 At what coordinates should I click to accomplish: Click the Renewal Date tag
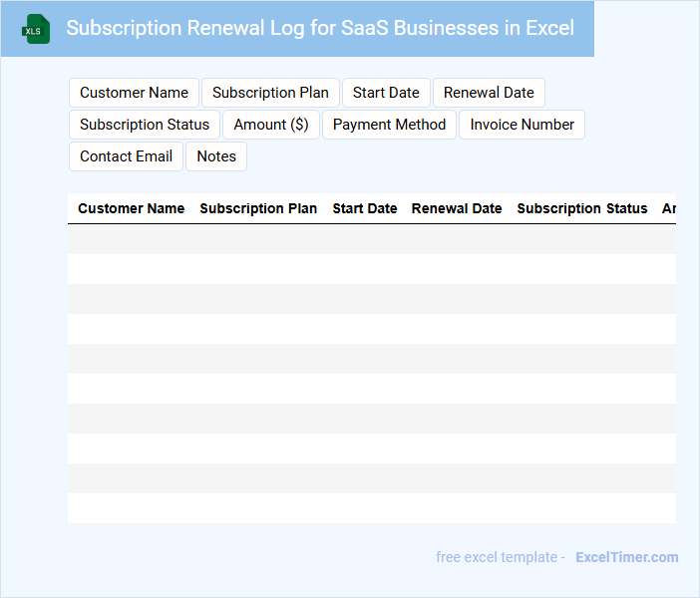(x=489, y=93)
